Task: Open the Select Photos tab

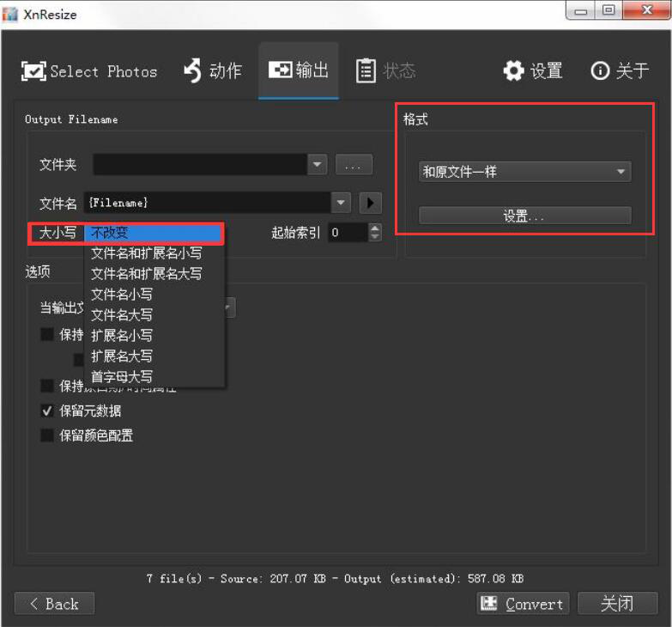Action: [89, 71]
